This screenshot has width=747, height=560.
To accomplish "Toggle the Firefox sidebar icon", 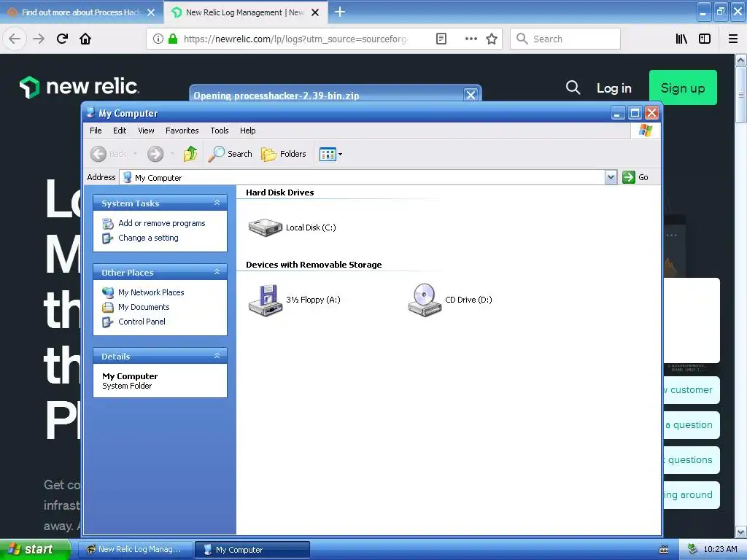I will (705, 39).
